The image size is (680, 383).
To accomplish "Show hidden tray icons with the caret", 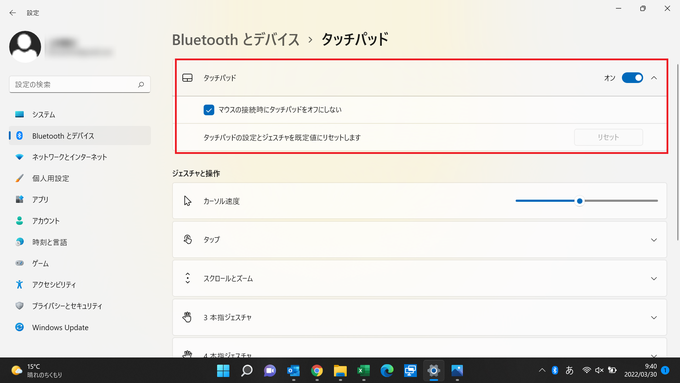I will [542, 370].
